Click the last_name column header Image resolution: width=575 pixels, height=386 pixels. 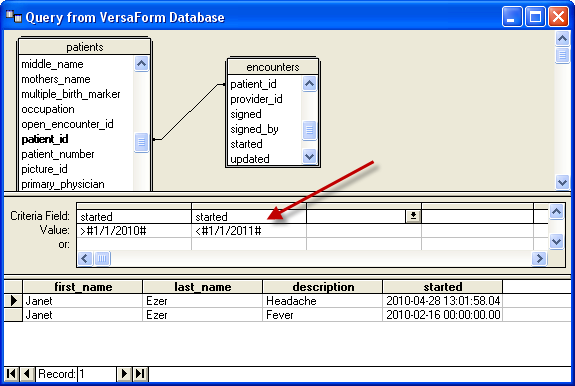tap(202, 287)
